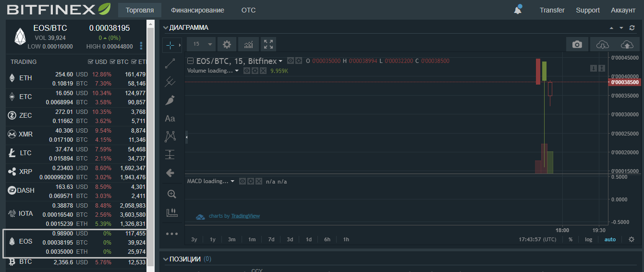Select the ETH ticker row
The width and height of the screenshot is (644, 272).
point(77,79)
